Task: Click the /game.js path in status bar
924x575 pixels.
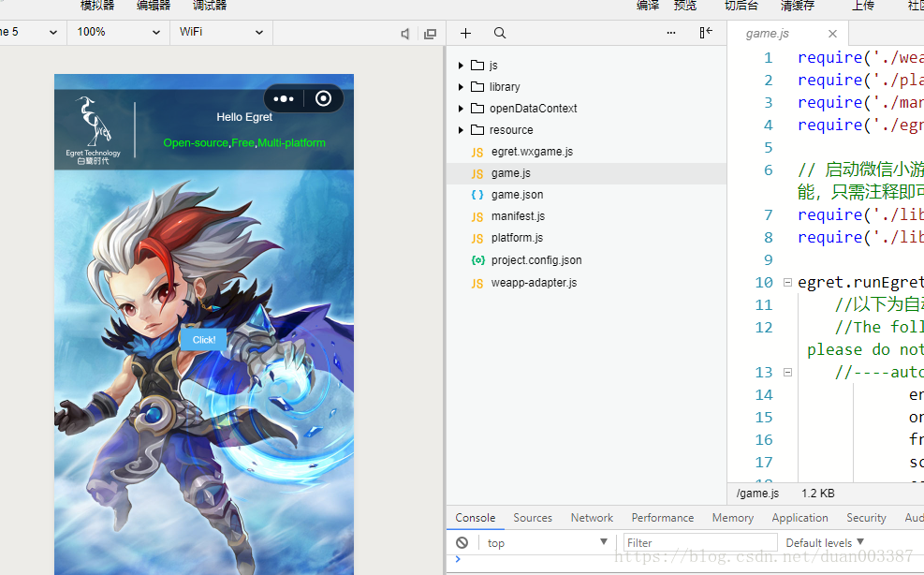Action: (757, 493)
